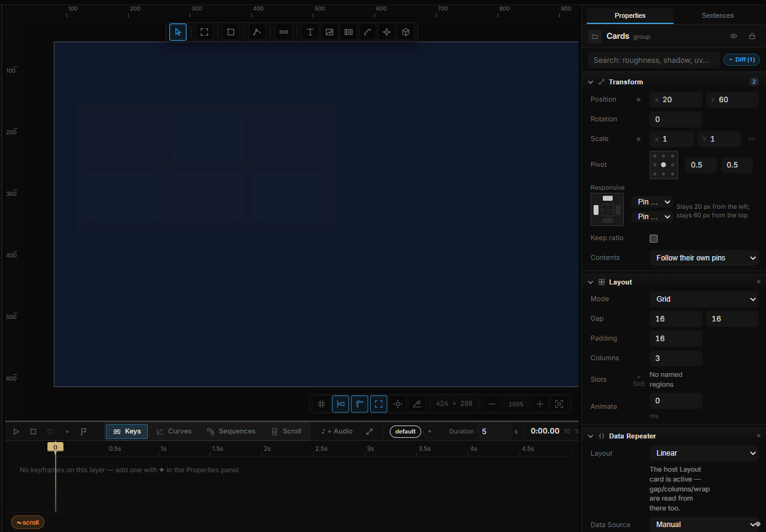Select the video insert tool

pyautogui.click(x=349, y=32)
